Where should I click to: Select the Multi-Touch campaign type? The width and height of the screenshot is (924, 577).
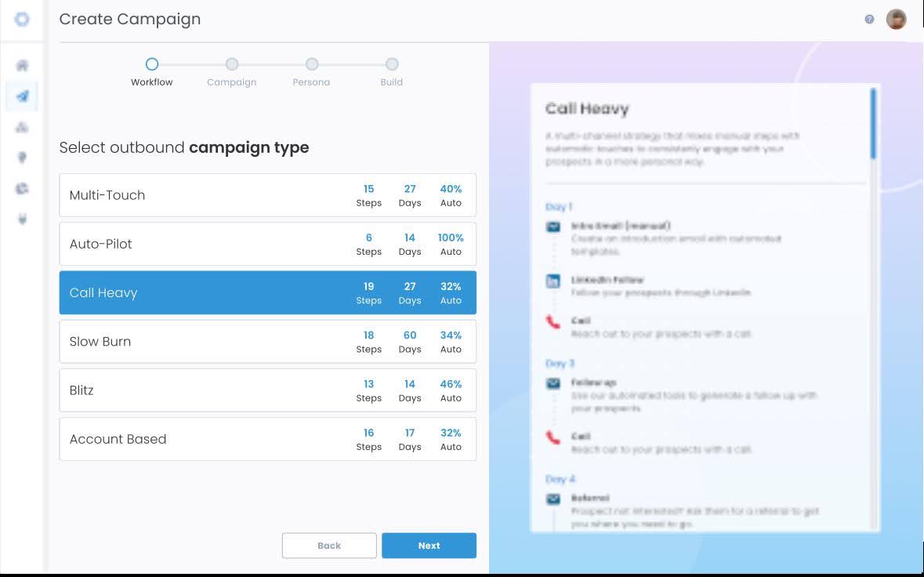(x=267, y=195)
